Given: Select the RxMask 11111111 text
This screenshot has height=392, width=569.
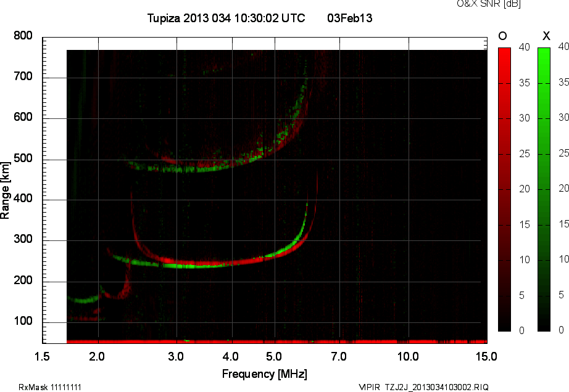Looking at the screenshot, I should pos(50,387).
